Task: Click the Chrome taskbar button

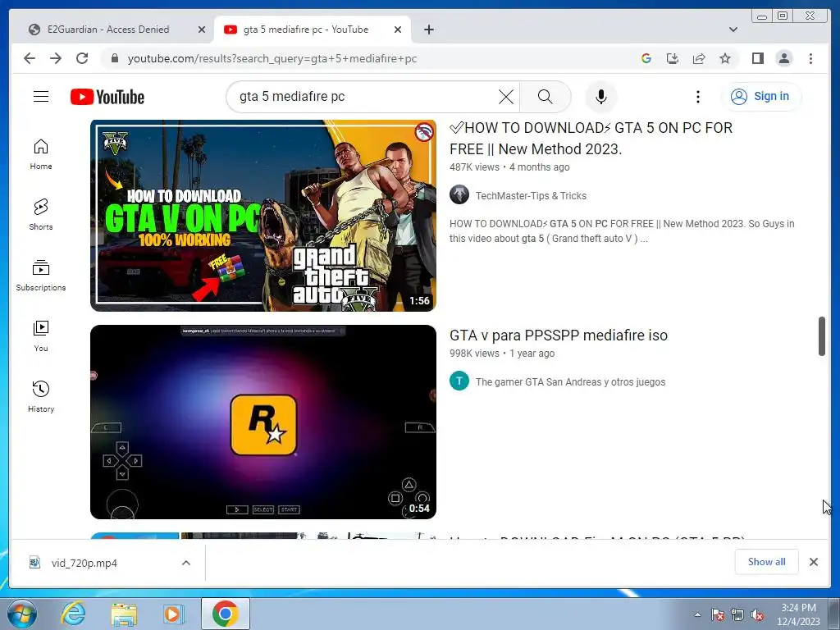Action: click(x=225, y=614)
